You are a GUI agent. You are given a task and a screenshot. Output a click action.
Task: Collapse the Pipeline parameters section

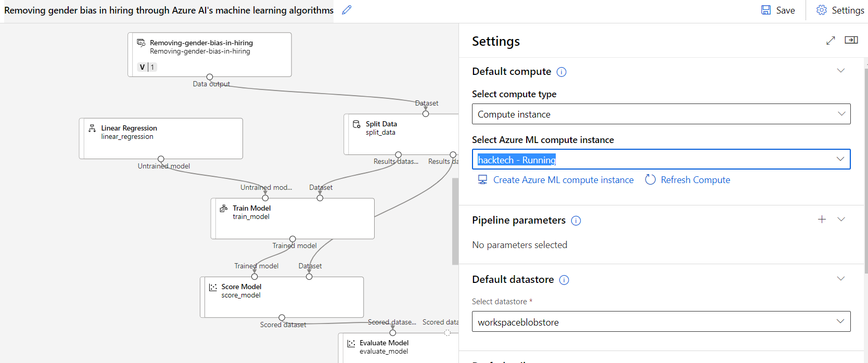point(841,219)
